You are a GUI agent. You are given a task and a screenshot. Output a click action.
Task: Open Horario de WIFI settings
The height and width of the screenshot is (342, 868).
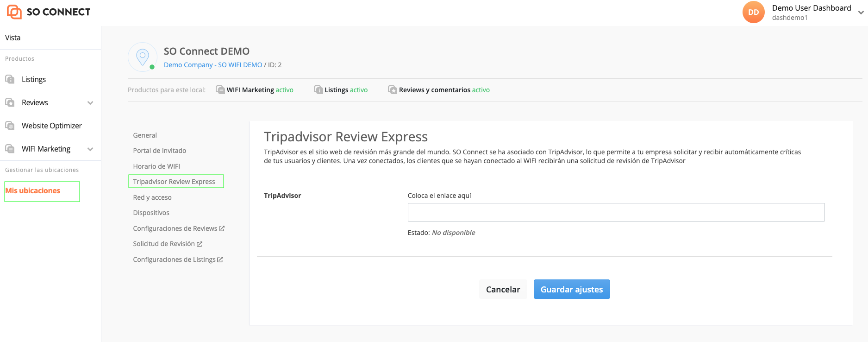[156, 166]
